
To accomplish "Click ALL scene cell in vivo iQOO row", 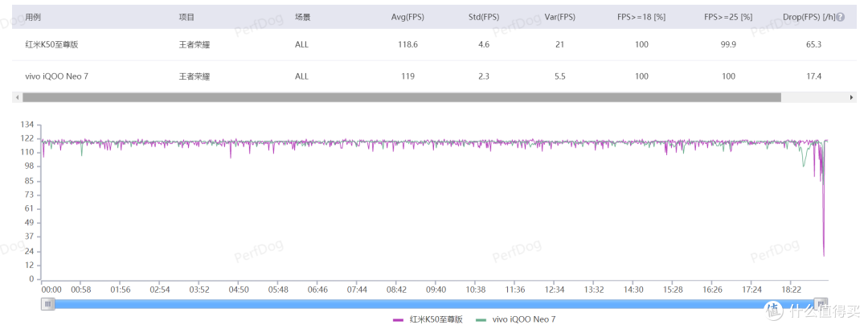I will tap(301, 76).
